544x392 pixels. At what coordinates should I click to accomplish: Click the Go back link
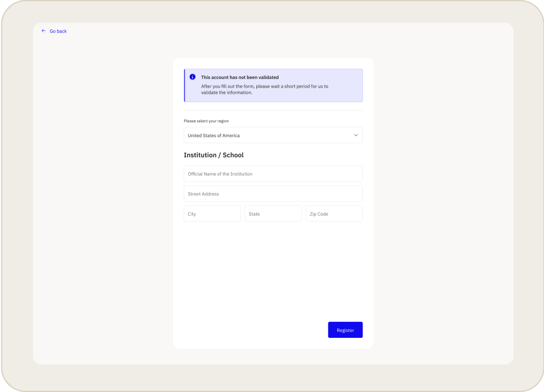[58, 31]
